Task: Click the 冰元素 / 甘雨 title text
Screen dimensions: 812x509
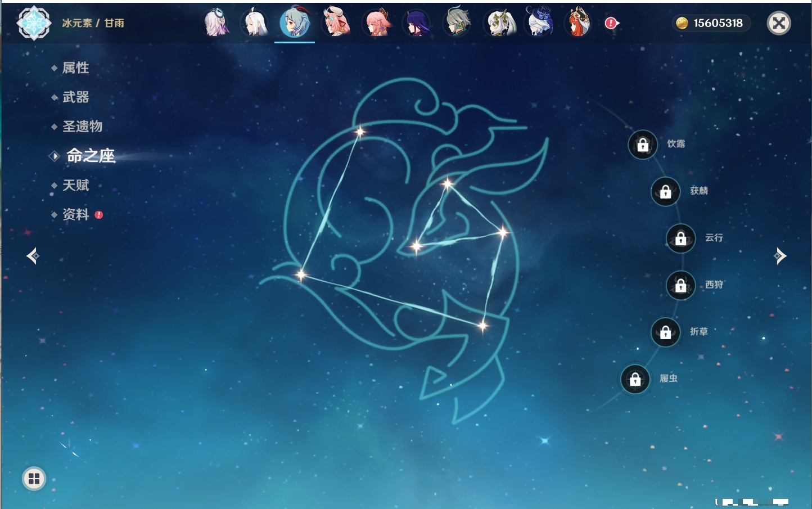Action: pyautogui.click(x=93, y=23)
